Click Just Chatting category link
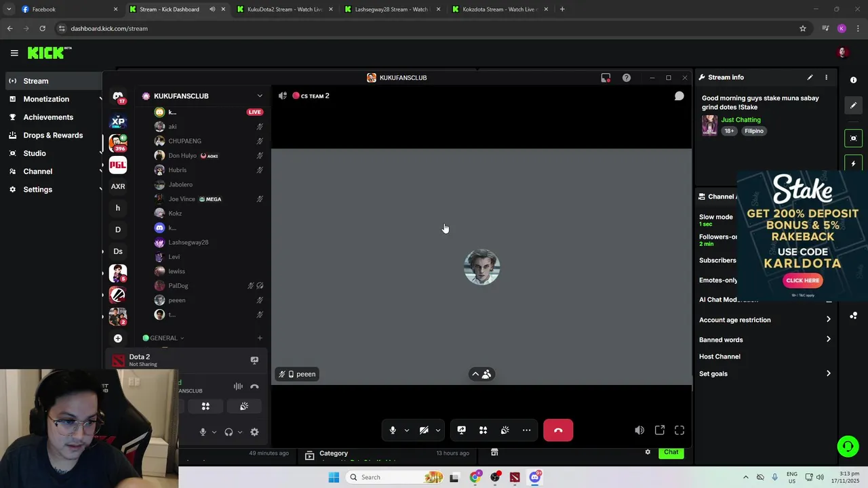868x488 pixels. [x=741, y=120]
